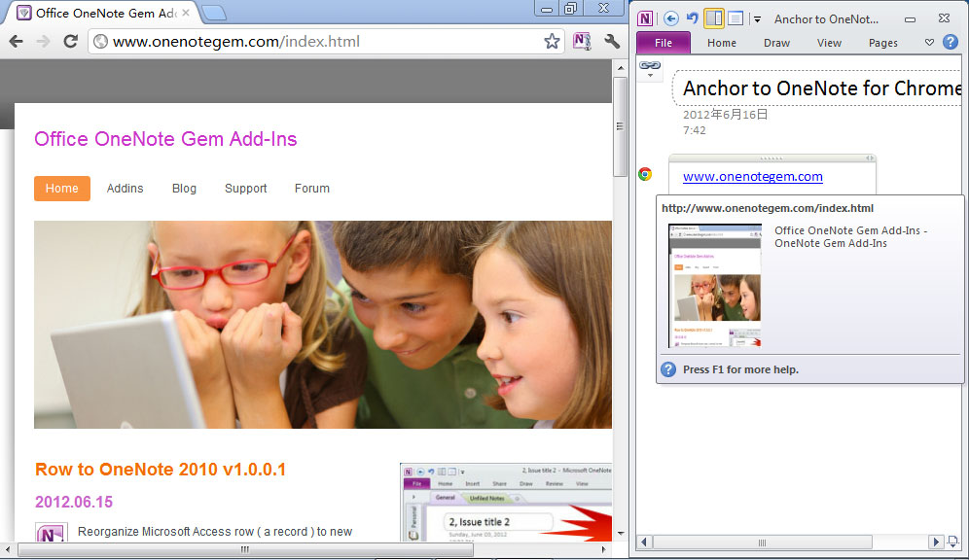The image size is (969, 560).
Task: Select the View ribbon tab
Action: point(829,43)
